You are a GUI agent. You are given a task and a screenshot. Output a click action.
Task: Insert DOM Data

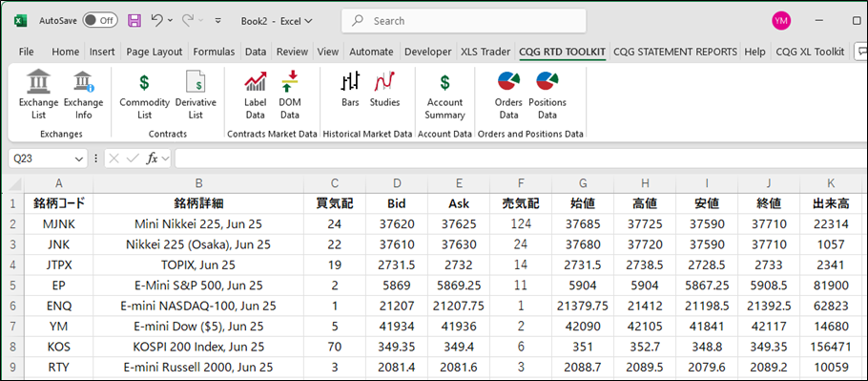pyautogui.click(x=290, y=95)
